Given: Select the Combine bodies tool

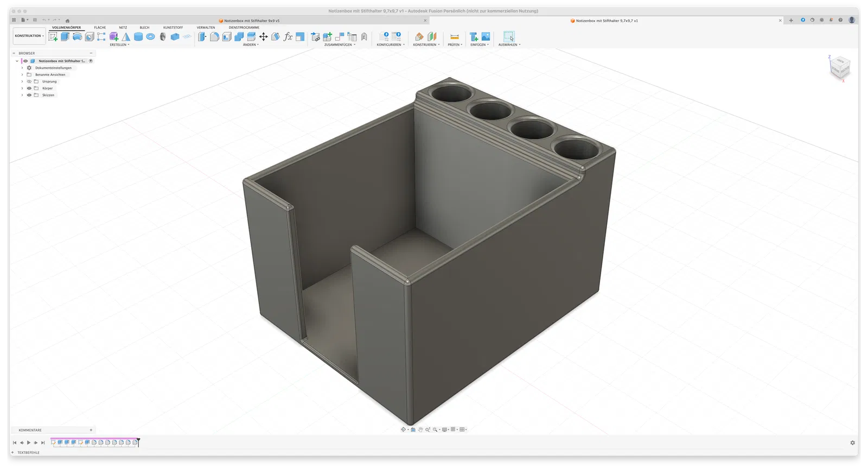Looking at the screenshot, I should tap(239, 36).
